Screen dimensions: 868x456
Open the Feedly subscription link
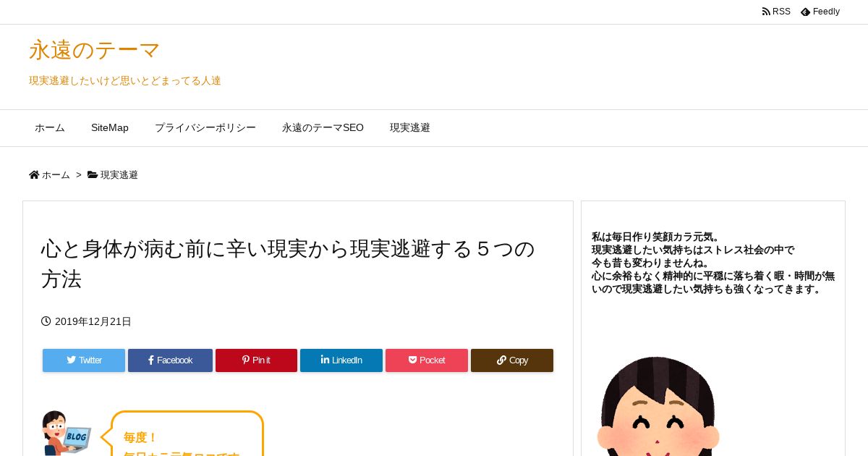820,12
